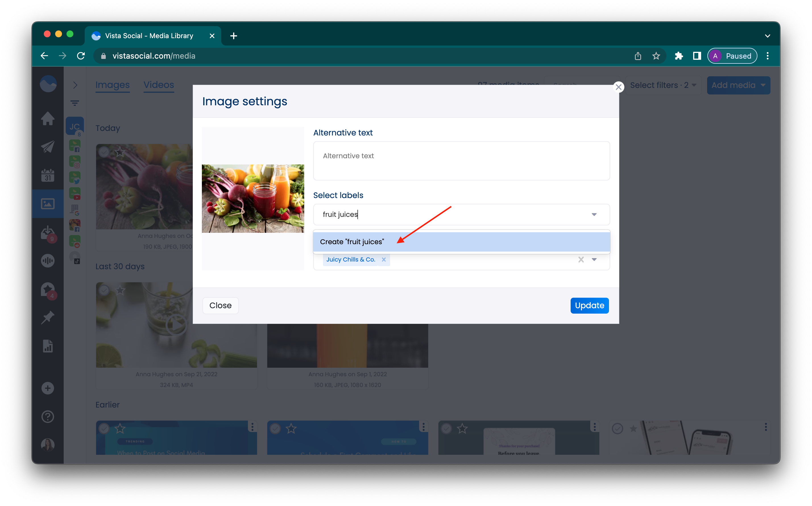Clear all selections in the Juicy Chills field
This screenshot has width=812, height=506.
pyautogui.click(x=581, y=259)
